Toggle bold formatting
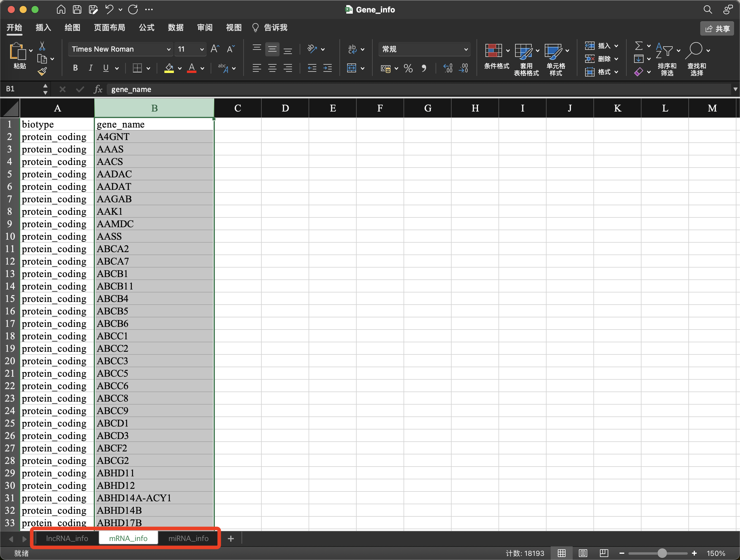This screenshot has width=740, height=560. (x=75, y=68)
